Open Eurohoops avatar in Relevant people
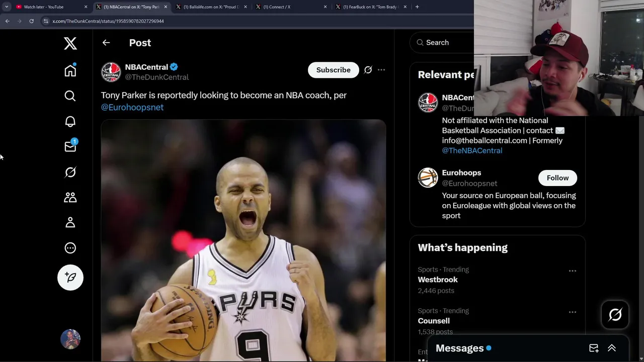This screenshot has height=362, width=644. 428,177
